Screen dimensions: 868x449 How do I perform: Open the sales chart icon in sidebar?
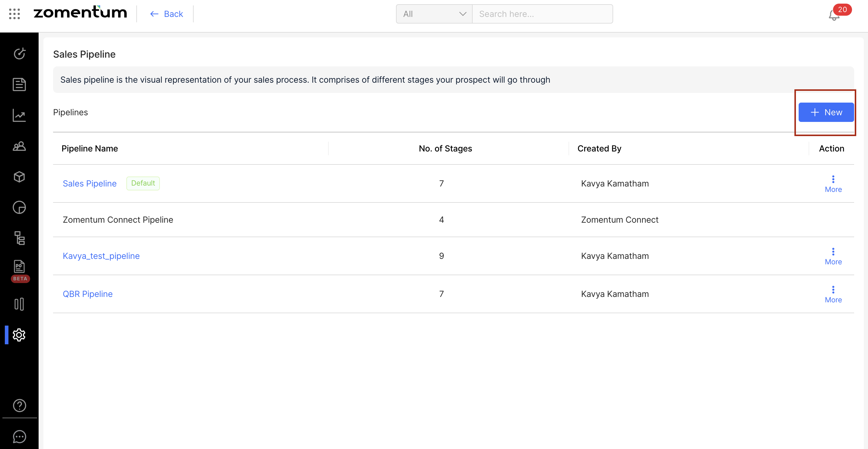(19, 115)
